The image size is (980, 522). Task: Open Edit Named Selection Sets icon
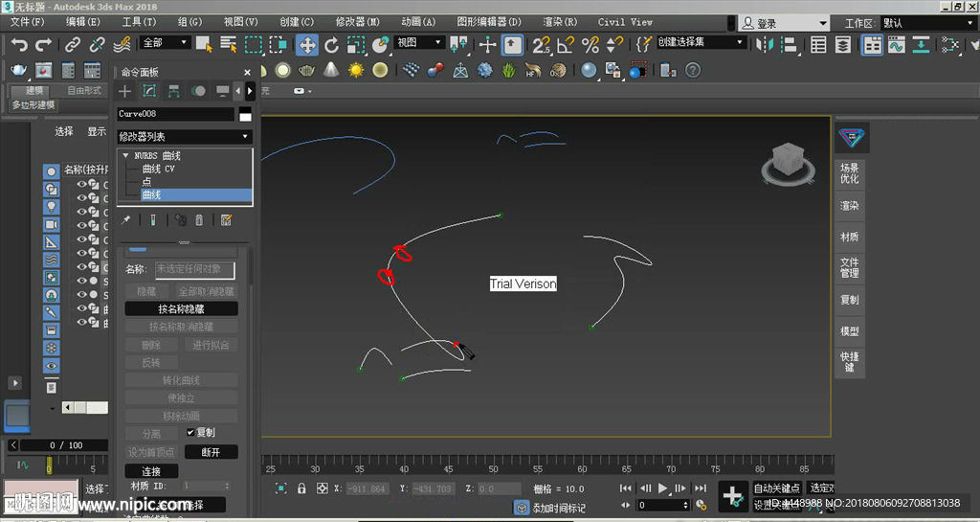(x=643, y=45)
